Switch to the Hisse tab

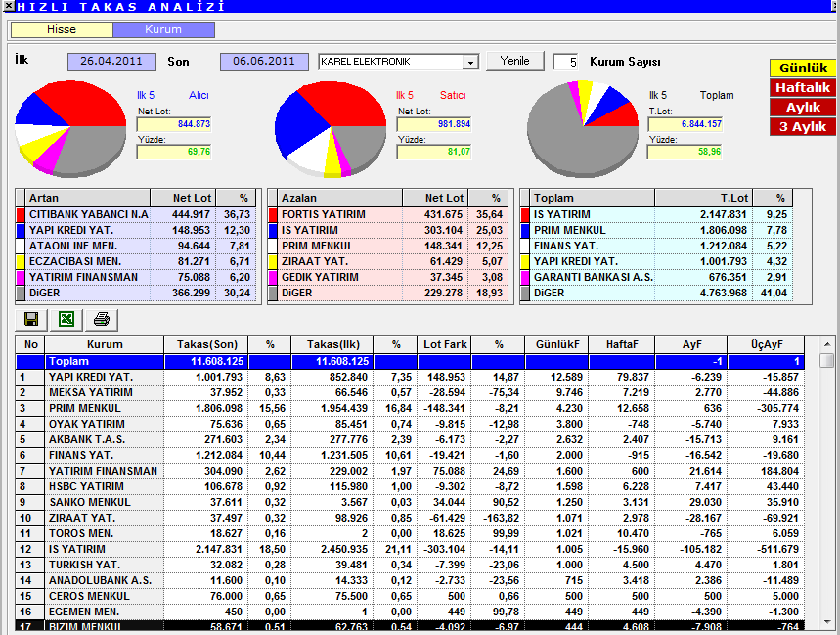click(x=62, y=29)
